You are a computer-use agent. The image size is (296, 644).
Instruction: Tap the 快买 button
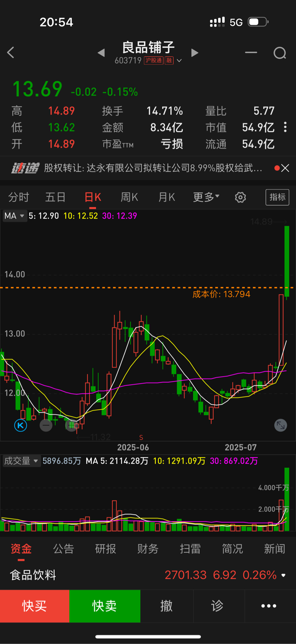coord(35,606)
